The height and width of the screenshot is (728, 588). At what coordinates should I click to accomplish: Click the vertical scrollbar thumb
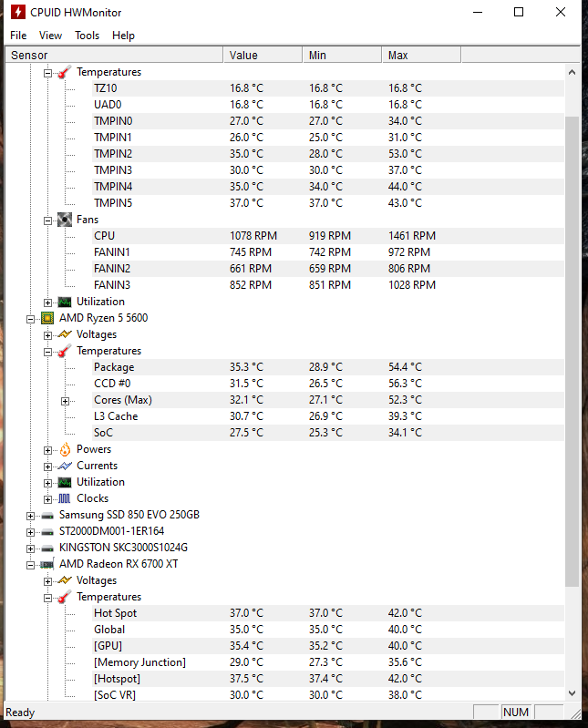573,352
